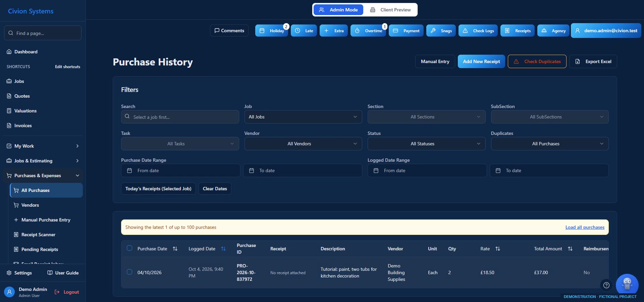Viewport: 644px width, 302px height.
Task: Open the Status filter dropdown
Action: tap(426, 144)
